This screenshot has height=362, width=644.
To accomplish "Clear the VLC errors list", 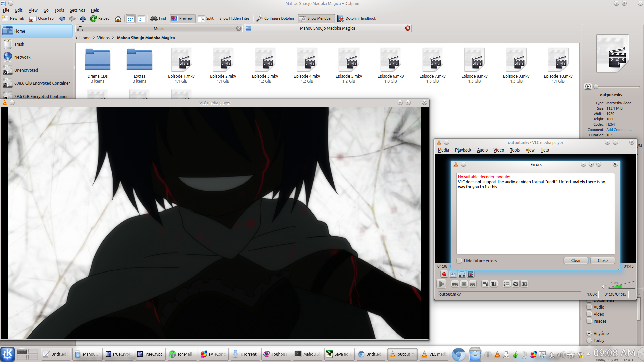I will tap(576, 261).
